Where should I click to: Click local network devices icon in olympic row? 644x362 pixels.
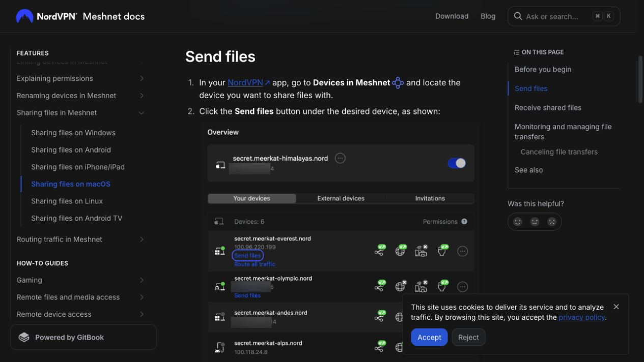[422, 286]
